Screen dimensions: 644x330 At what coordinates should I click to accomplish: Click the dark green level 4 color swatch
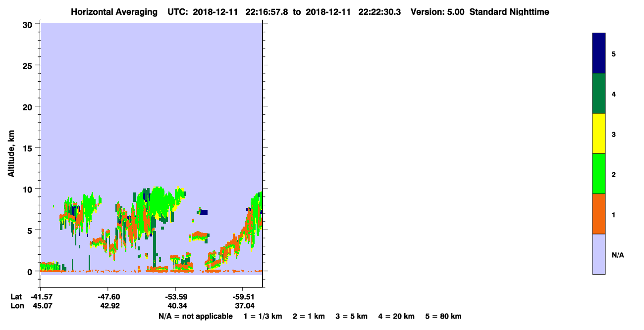click(x=599, y=94)
